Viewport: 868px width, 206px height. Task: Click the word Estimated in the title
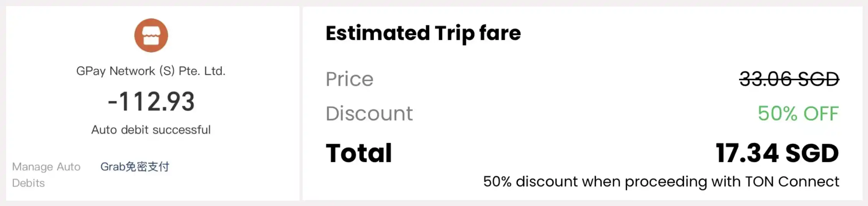tap(378, 33)
